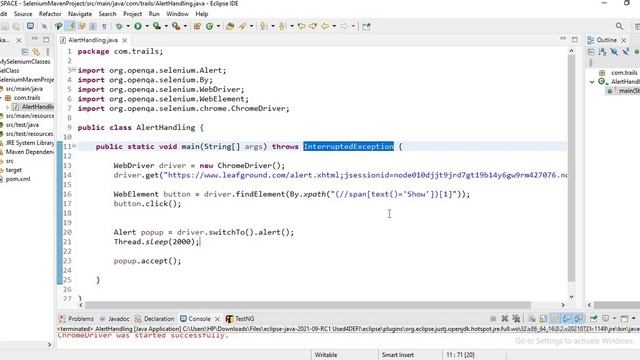Viewport: 640px width, 360px height.
Task: Toggle Block Selection Mode in toolbar
Action: pos(93,26)
